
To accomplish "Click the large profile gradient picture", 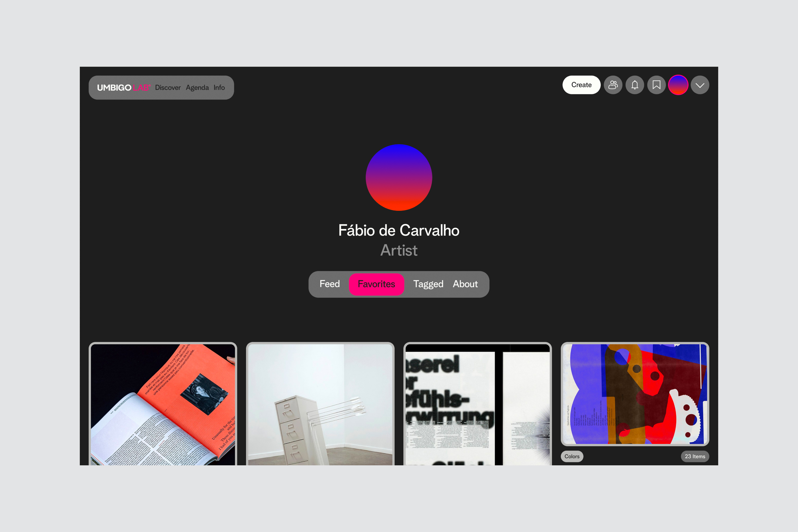I will pyautogui.click(x=399, y=177).
